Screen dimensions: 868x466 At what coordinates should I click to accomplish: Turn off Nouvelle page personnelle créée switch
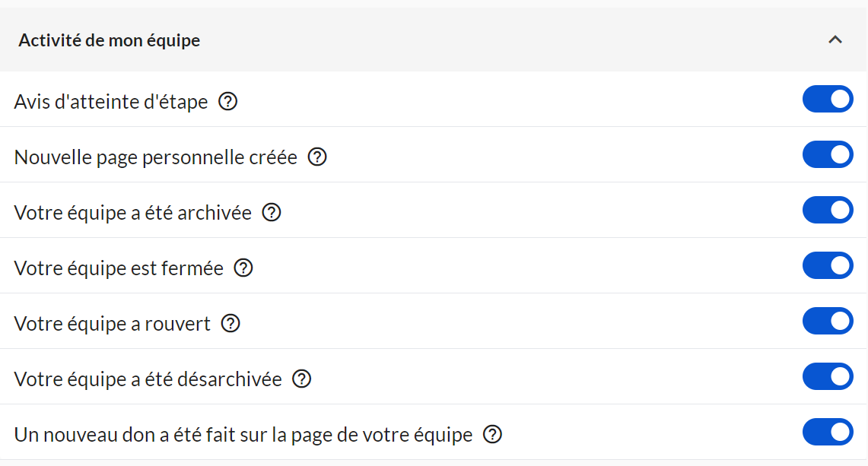coord(828,155)
